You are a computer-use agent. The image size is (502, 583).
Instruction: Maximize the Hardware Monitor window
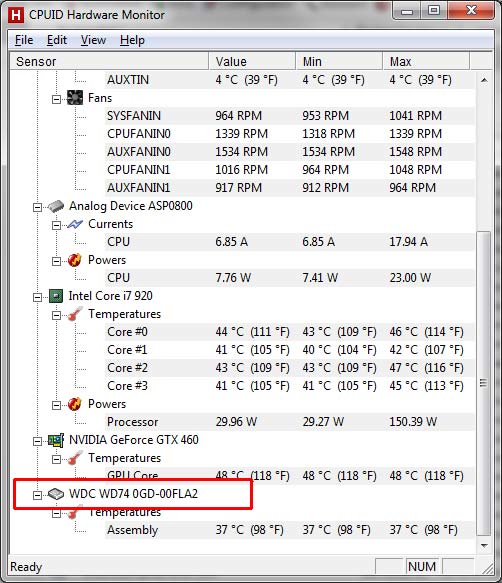(x=434, y=11)
